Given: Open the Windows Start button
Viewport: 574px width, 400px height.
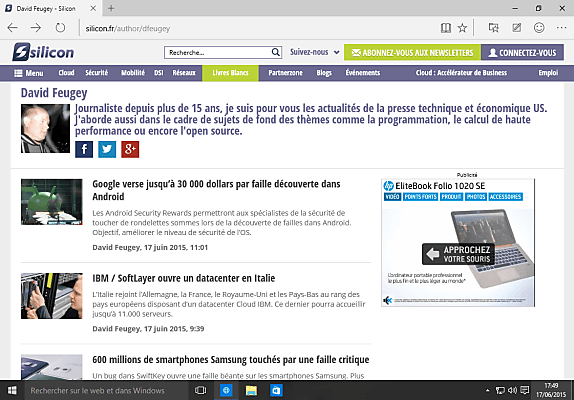Looking at the screenshot, I should click(12, 390).
